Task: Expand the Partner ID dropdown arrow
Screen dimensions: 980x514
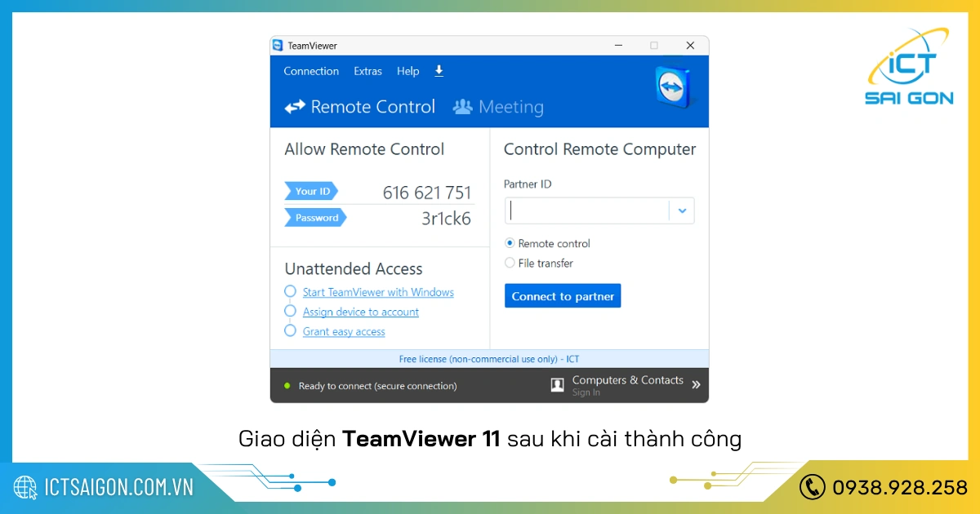Action: pyautogui.click(x=682, y=210)
